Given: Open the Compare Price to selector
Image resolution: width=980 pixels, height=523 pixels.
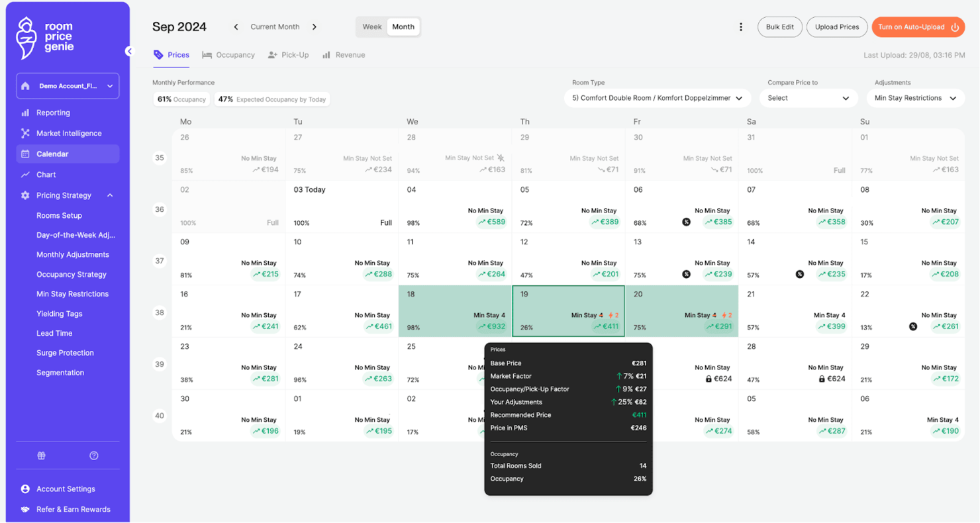Looking at the screenshot, I should click(808, 97).
